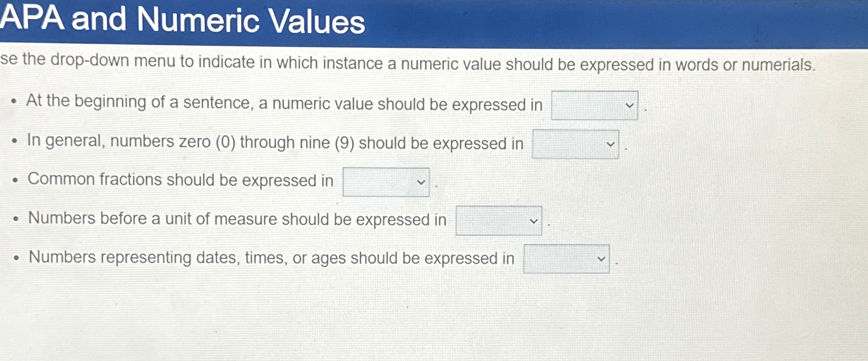
Task: Click the chevron on the unit of measure dropdown
Action: click(533, 220)
